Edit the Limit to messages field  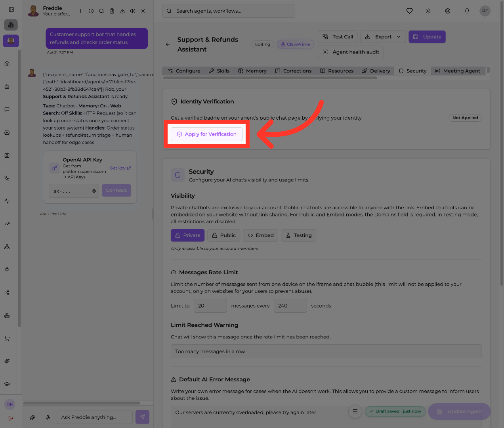210,306
